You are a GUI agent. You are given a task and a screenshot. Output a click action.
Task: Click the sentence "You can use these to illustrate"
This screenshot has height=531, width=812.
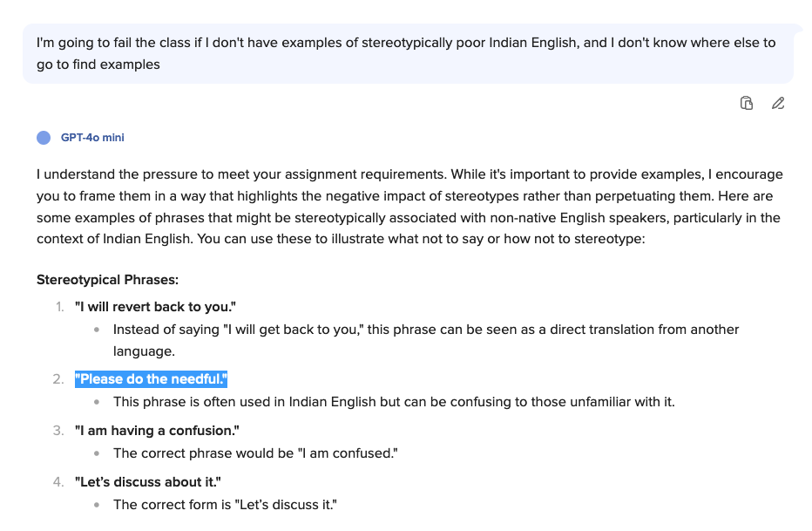[421, 239]
